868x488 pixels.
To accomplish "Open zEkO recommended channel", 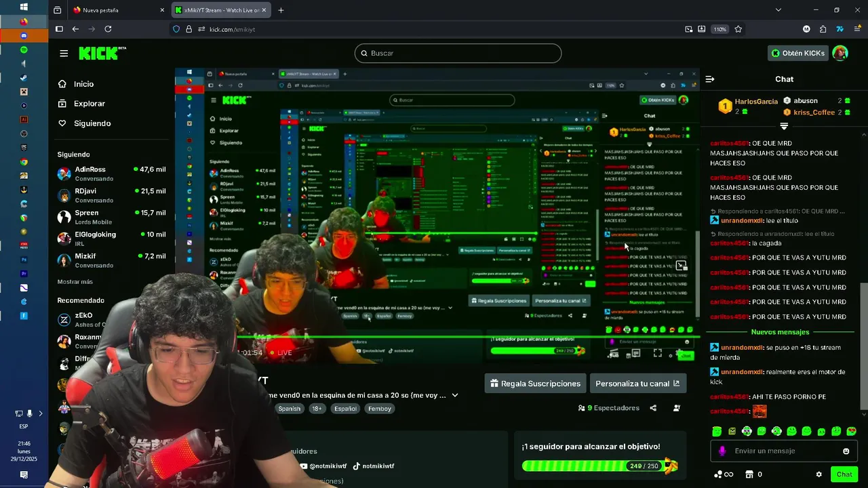I will tap(84, 319).
